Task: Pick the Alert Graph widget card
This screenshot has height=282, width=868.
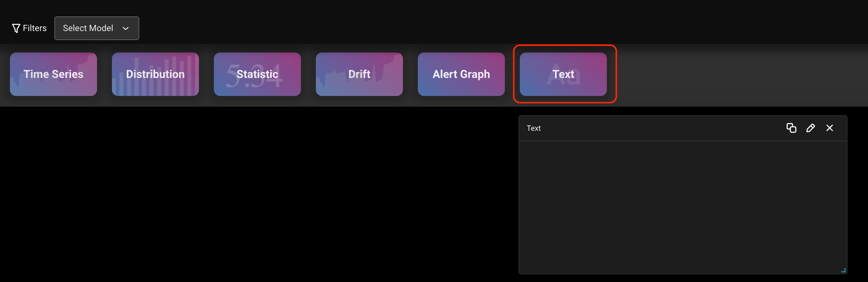Action: (461, 74)
